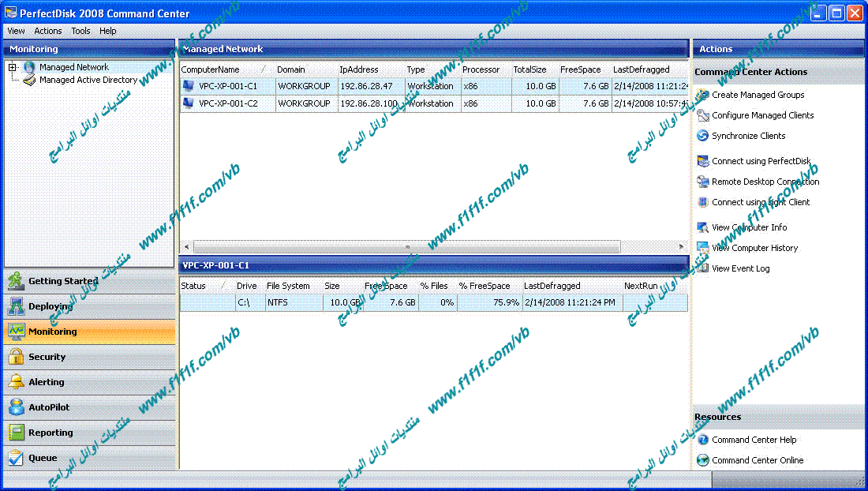Viewport: 868px width, 491px height.
Task: Open the Tools menu
Action: click(x=80, y=31)
